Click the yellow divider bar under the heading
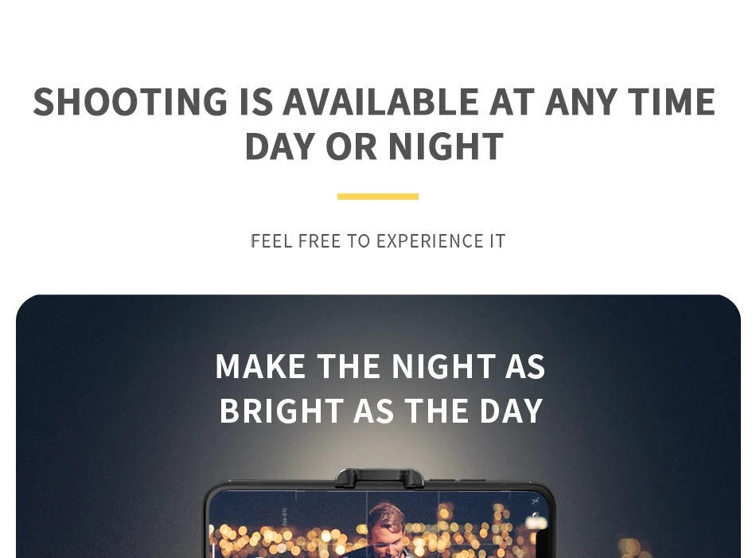 tap(378, 197)
